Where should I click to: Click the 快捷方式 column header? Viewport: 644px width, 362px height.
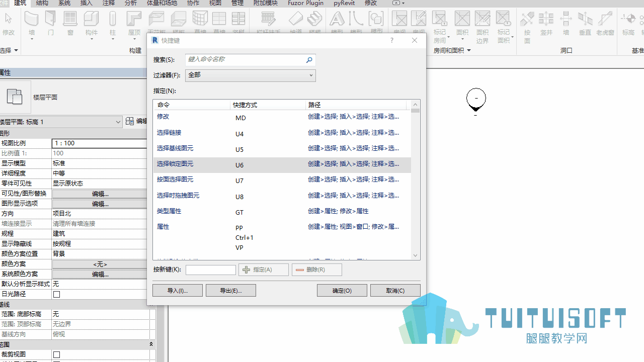click(x=268, y=105)
